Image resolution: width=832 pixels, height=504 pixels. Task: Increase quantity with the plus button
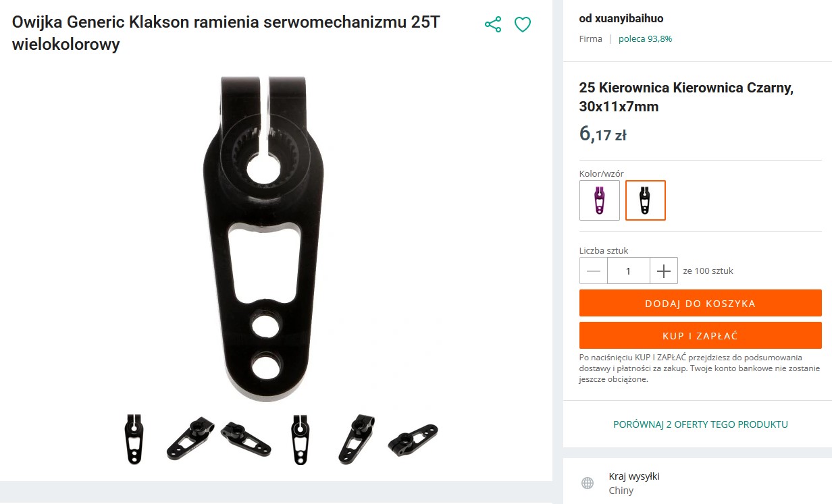[664, 271]
